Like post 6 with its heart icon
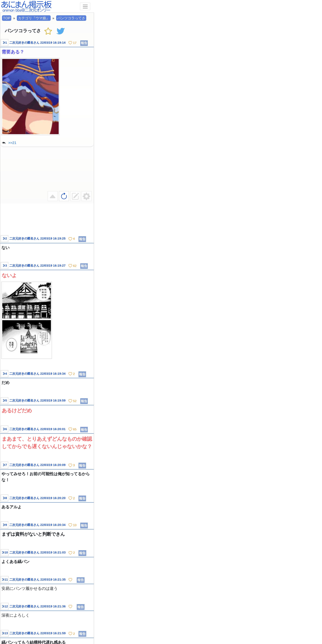This screenshot has height=644, width=322. pyautogui.click(x=70, y=429)
